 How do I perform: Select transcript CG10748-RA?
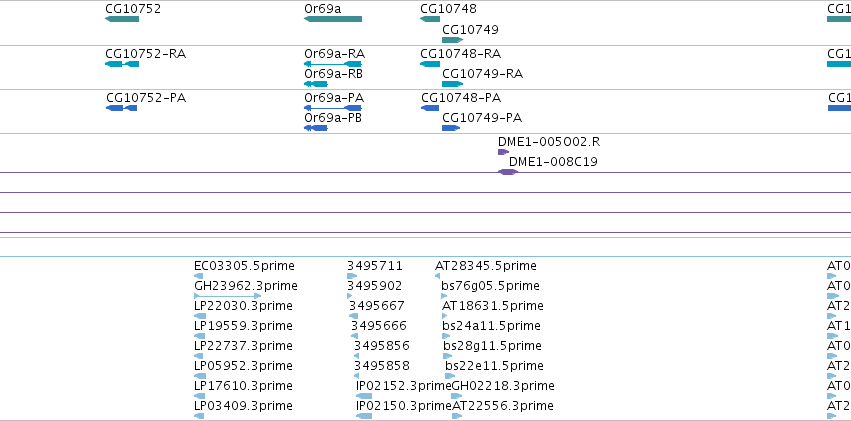click(x=430, y=64)
